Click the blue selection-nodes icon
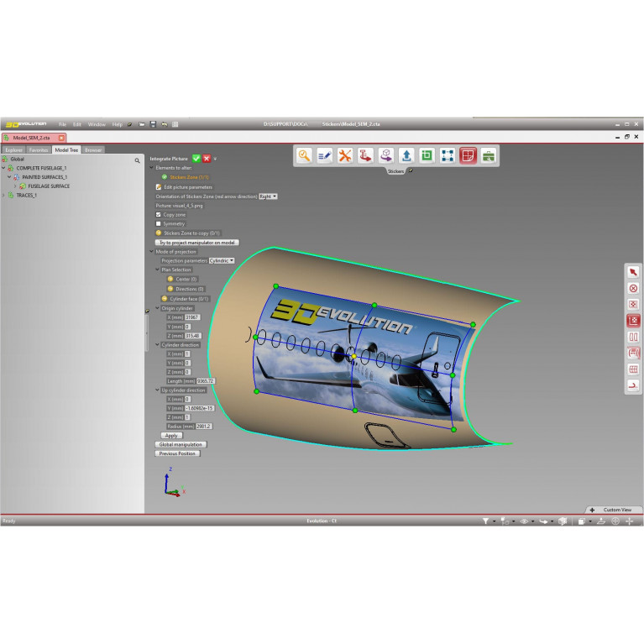 click(x=448, y=155)
